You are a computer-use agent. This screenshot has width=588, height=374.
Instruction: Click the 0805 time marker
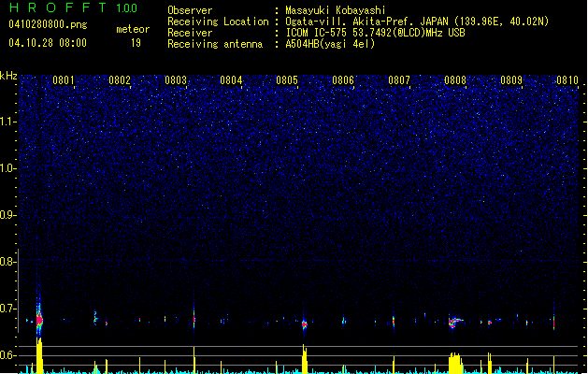click(x=287, y=80)
